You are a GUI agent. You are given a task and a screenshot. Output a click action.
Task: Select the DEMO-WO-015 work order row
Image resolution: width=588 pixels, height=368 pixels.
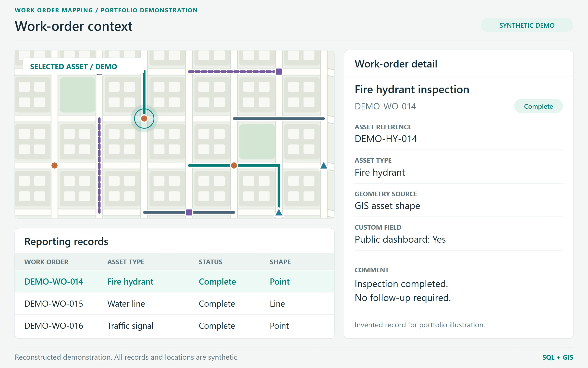click(174, 303)
